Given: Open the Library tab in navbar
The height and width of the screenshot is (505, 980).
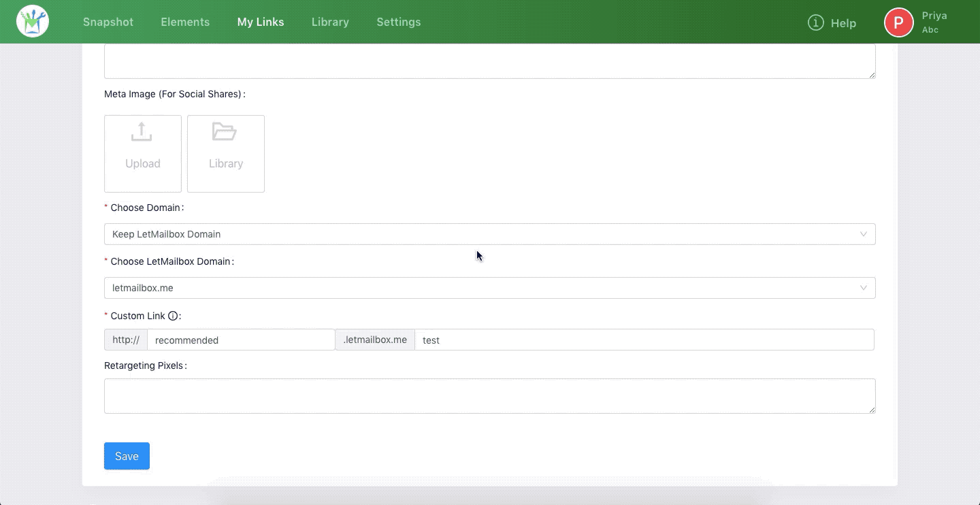Looking at the screenshot, I should click(330, 22).
